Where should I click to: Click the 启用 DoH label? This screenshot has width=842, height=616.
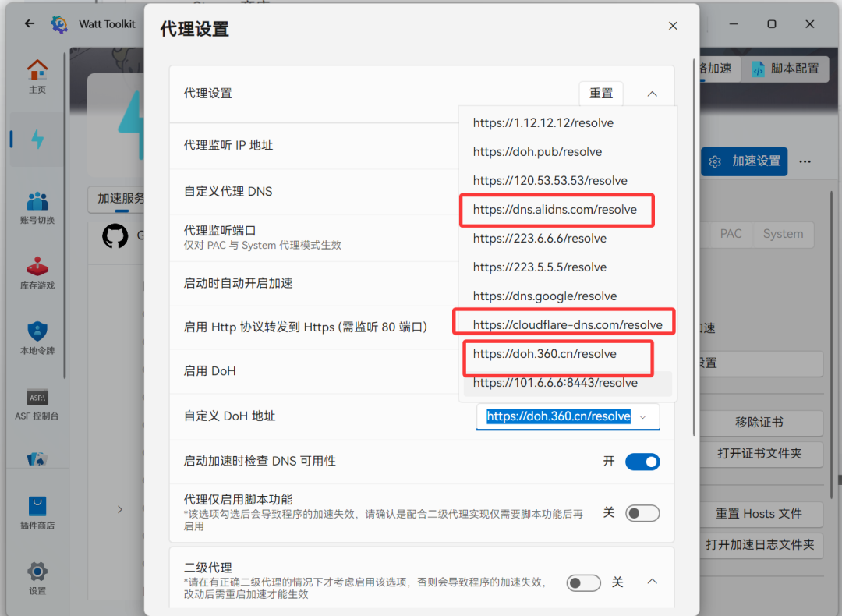click(x=210, y=371)
